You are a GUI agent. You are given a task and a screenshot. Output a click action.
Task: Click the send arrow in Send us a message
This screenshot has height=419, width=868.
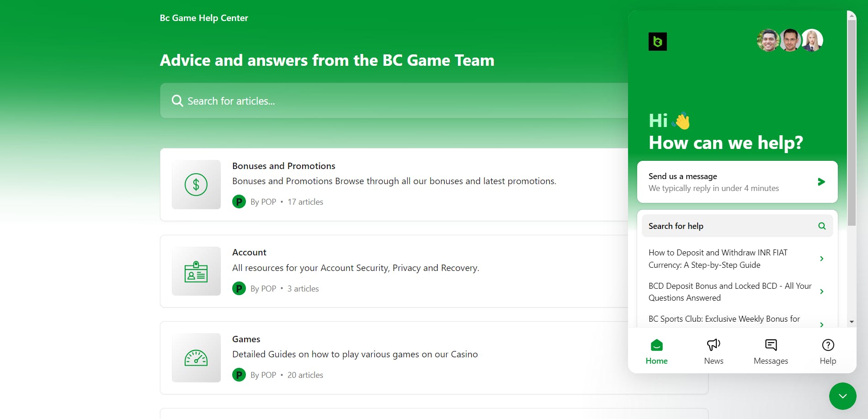pos(821,182)
